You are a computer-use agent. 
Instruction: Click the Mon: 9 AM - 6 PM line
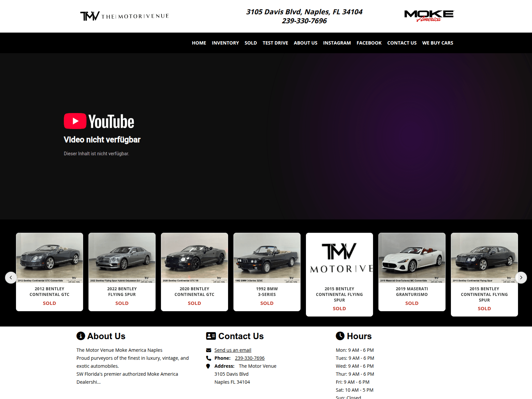tap(355, 350)
